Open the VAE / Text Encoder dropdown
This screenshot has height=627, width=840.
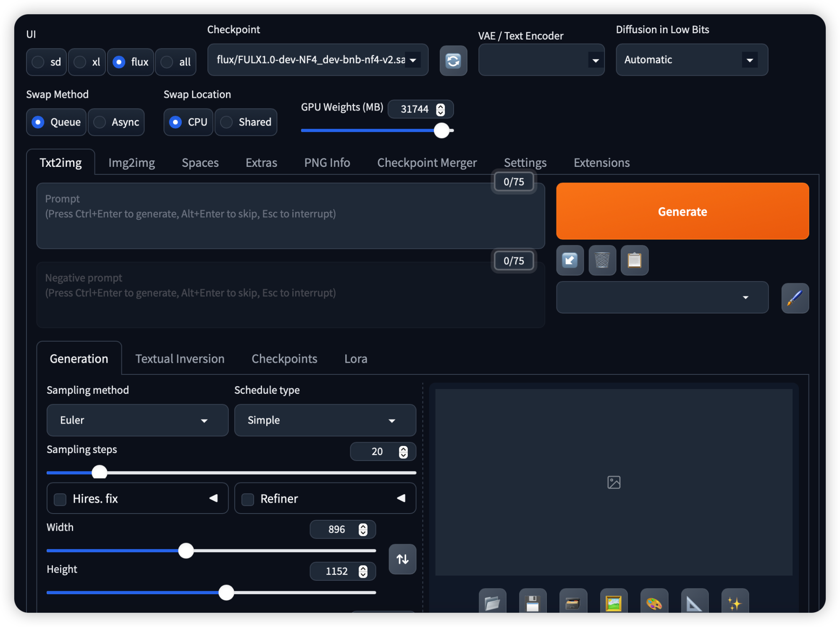click(x=541, y=60)
